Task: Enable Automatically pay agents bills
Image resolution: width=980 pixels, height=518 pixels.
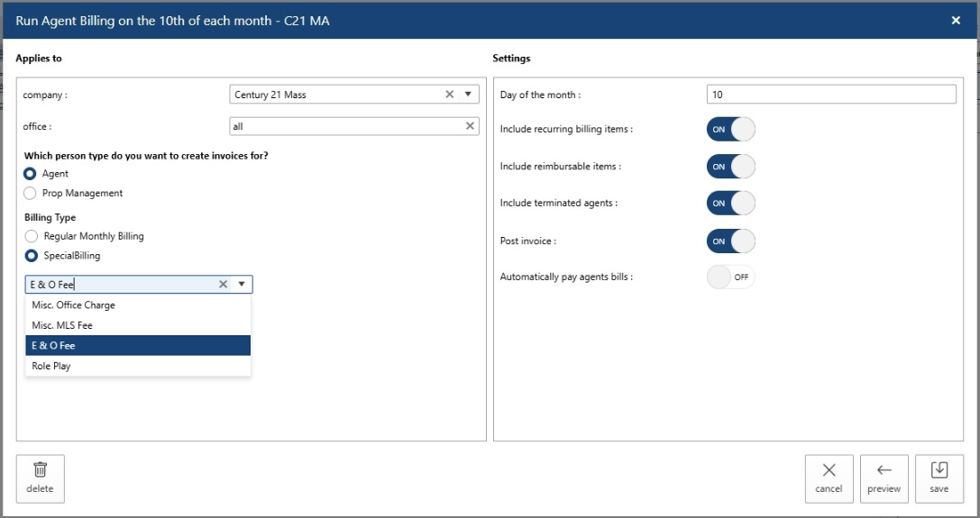Action: click(x=730, y=277)
